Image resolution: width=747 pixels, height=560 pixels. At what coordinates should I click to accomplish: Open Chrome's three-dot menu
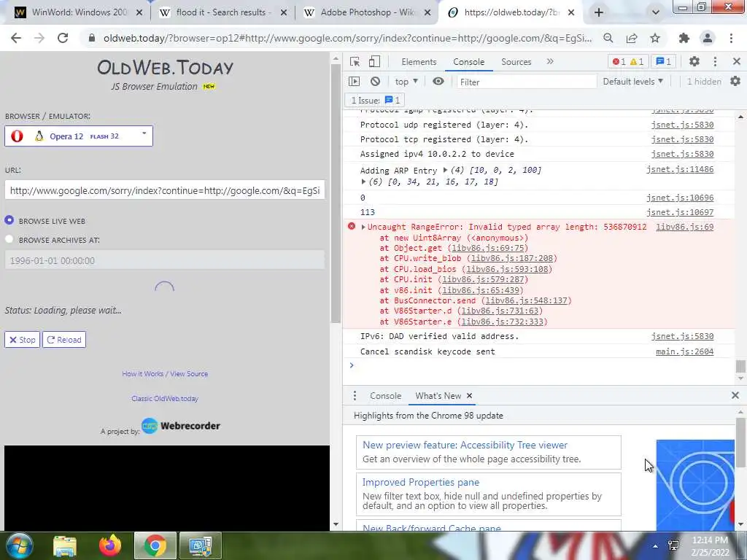(x=731, y=38)
